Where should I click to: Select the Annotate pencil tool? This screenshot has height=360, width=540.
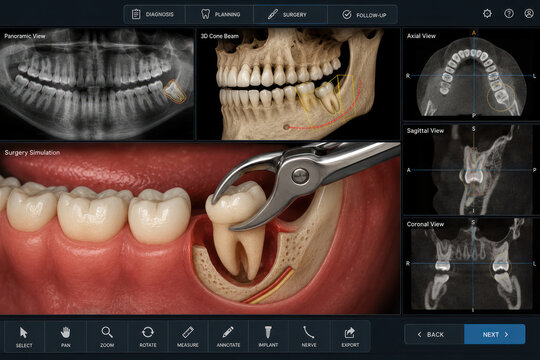tap(228, 337)
